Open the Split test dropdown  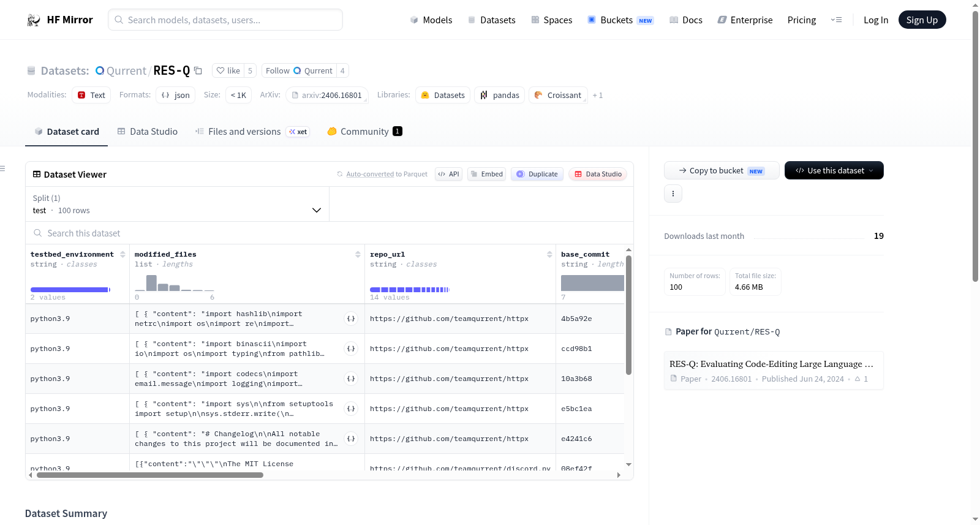177,204
